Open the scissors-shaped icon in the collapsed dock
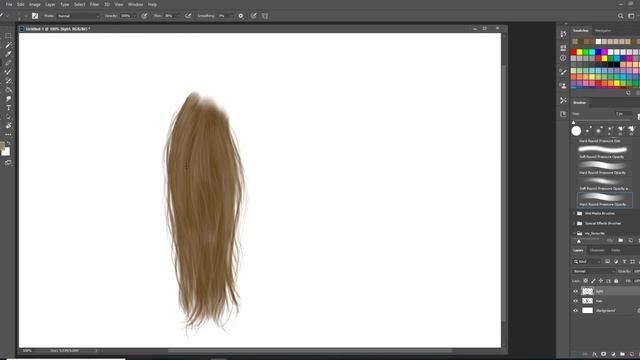This screenshot has height=360, width=640. [x=563, y=100]
